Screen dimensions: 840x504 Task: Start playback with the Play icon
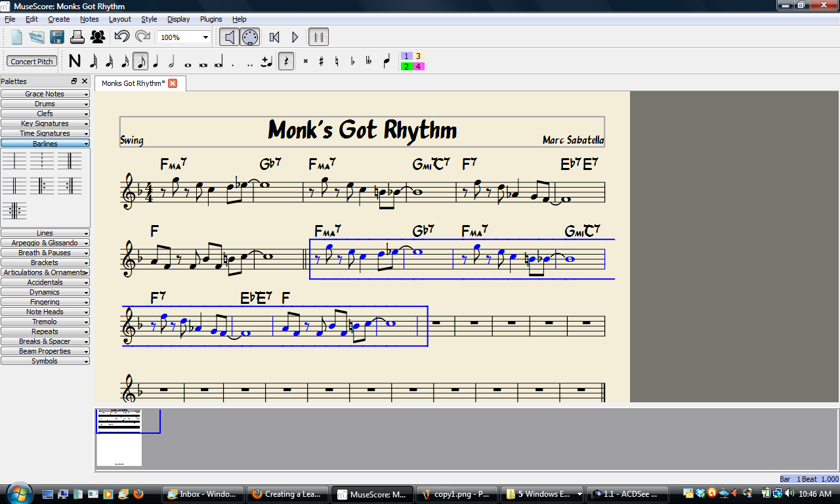pos(295,37)
